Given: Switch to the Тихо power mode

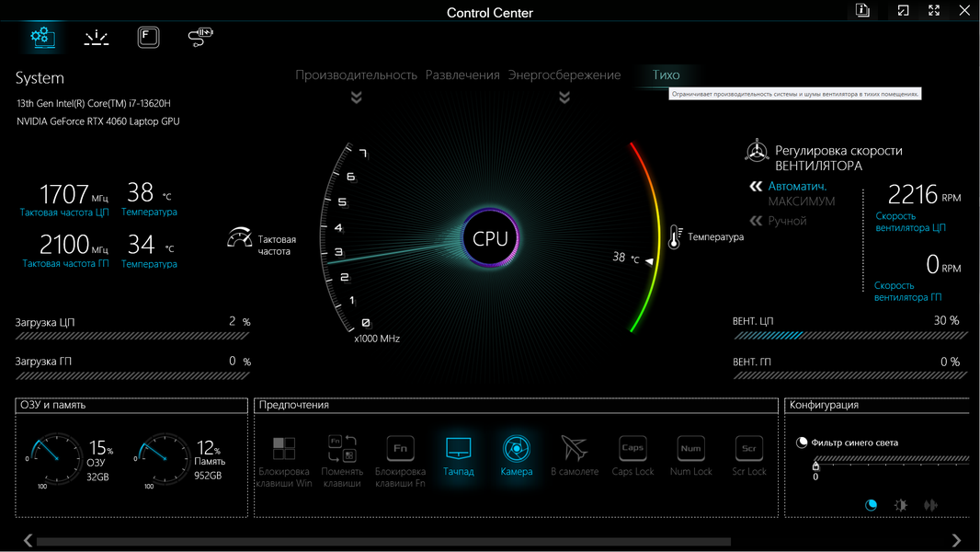Looking at the screenshot, I should 666,75.
